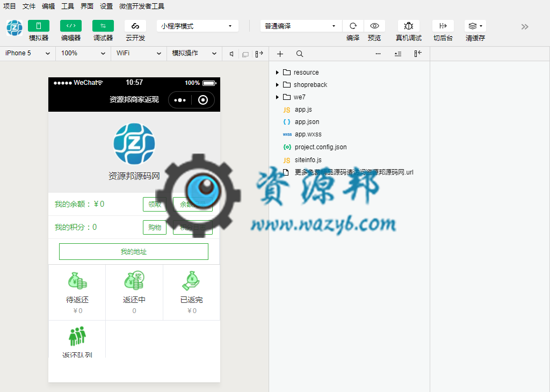Open the 项目 menu
The height and width of the screenshot is (392, 550).
10,6
